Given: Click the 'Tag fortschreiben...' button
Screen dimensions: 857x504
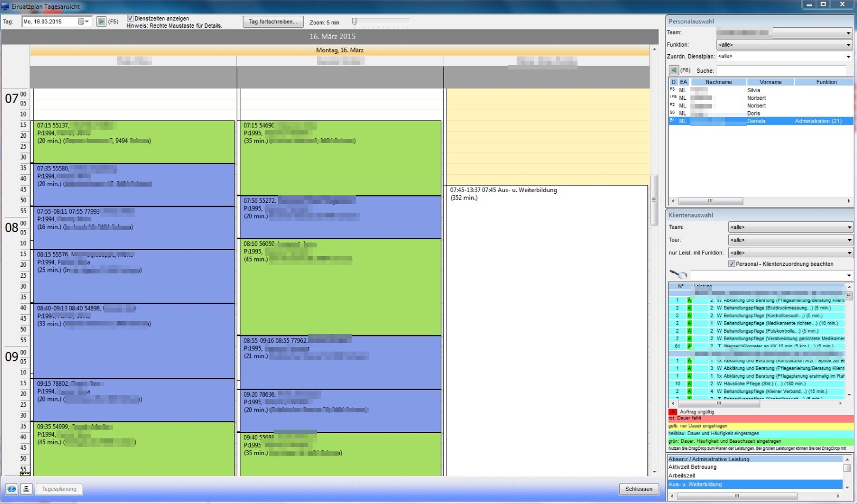Looking at the screenshot, I should pos(272,22).
